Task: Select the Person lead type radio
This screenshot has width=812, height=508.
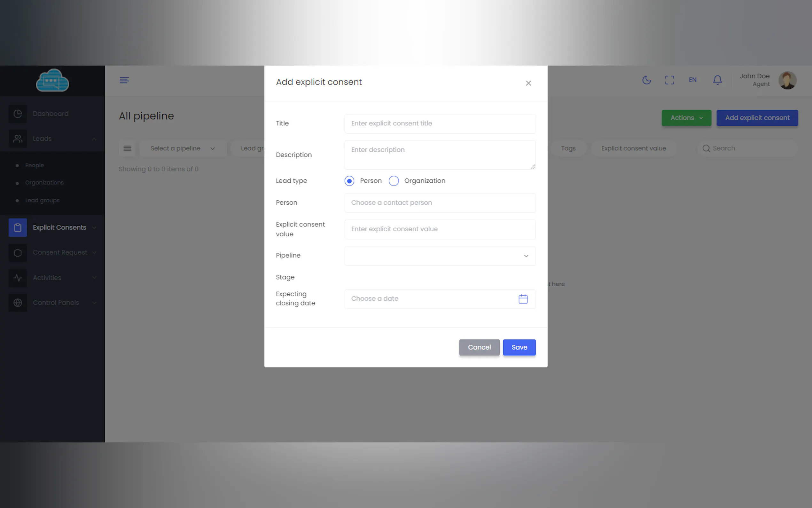Action: tap(349, 181)
